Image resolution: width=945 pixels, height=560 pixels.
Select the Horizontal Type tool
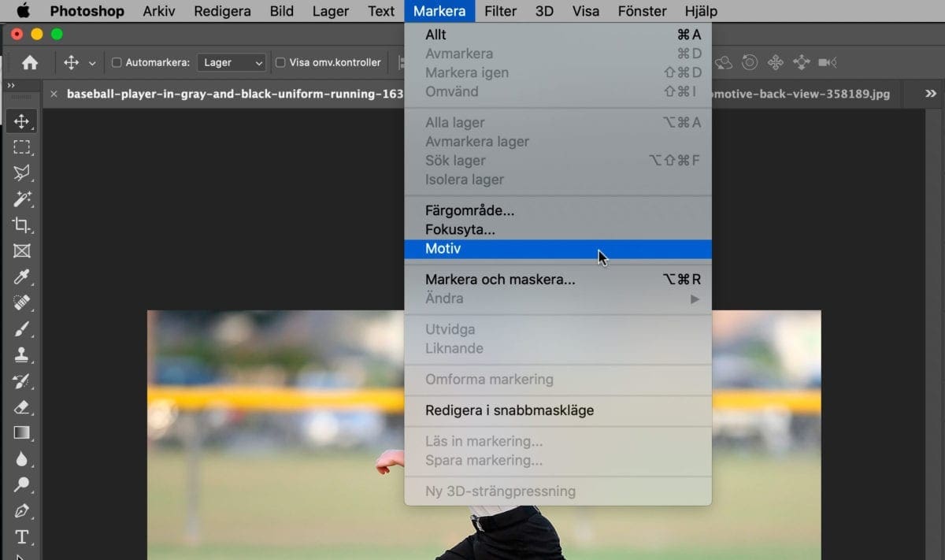pos(21,536)
